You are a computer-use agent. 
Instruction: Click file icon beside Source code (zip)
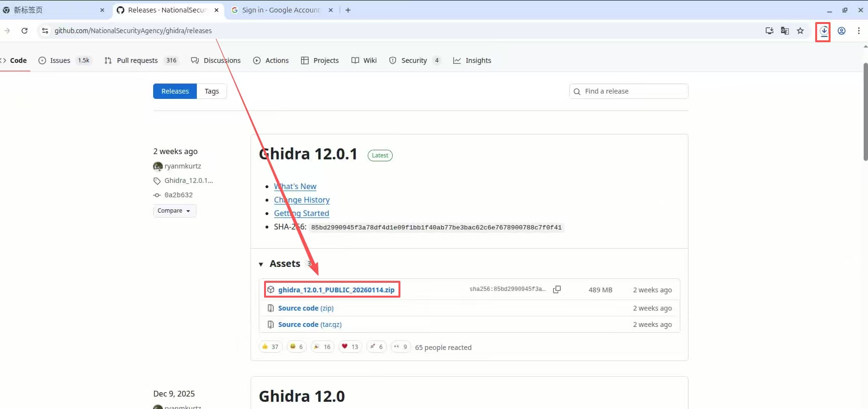click(271, 308)
